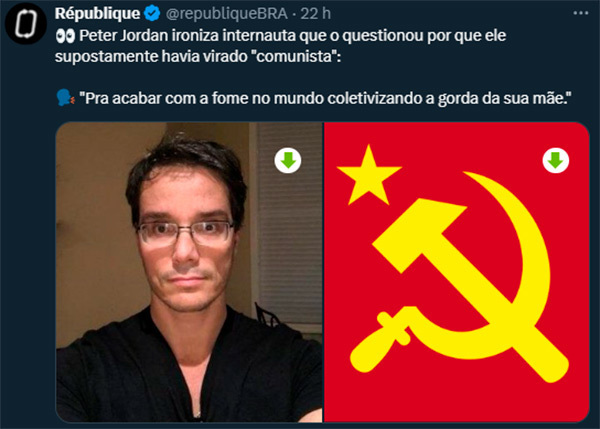Viewport: 600px width, 429px height.
Task: Click the eyes emoji before Peter Jordan
Action: (x=65, y=36)
